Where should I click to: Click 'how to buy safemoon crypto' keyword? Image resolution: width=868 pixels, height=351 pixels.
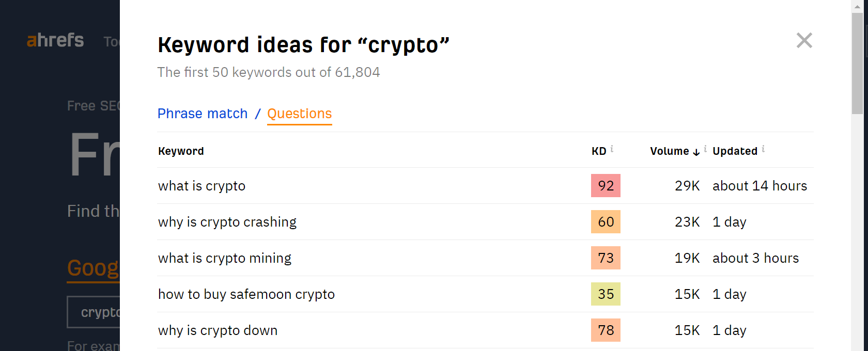246,294
